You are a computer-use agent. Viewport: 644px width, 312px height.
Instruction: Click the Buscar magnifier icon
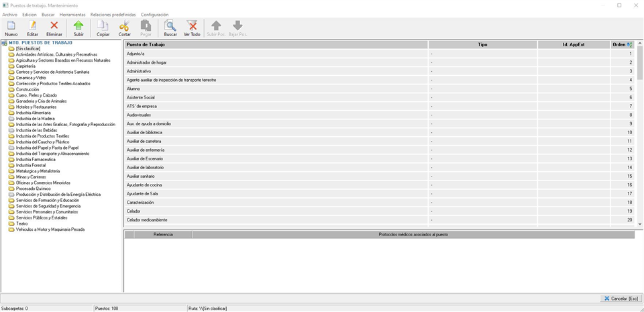(x=170, y=25)
